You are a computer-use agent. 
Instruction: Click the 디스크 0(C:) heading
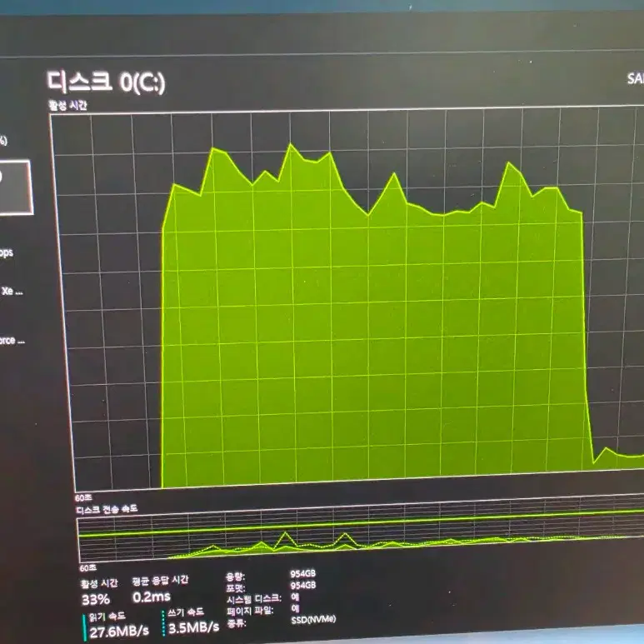coord(106,82)
